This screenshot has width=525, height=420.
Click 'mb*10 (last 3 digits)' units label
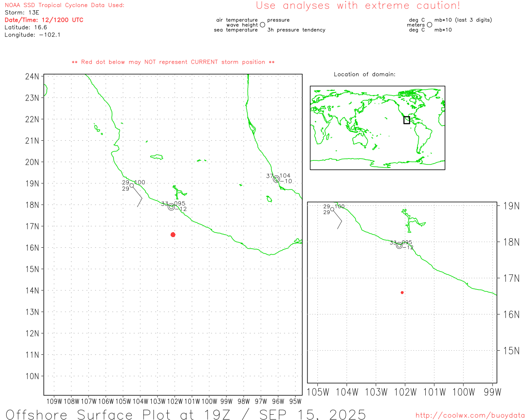coord(463,20)
